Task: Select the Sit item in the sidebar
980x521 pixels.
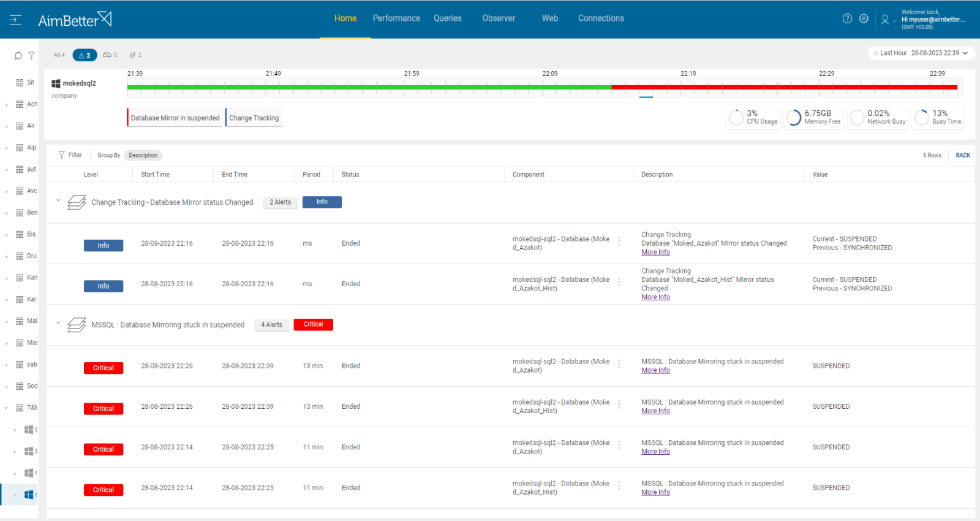Action: pos(25,82)
